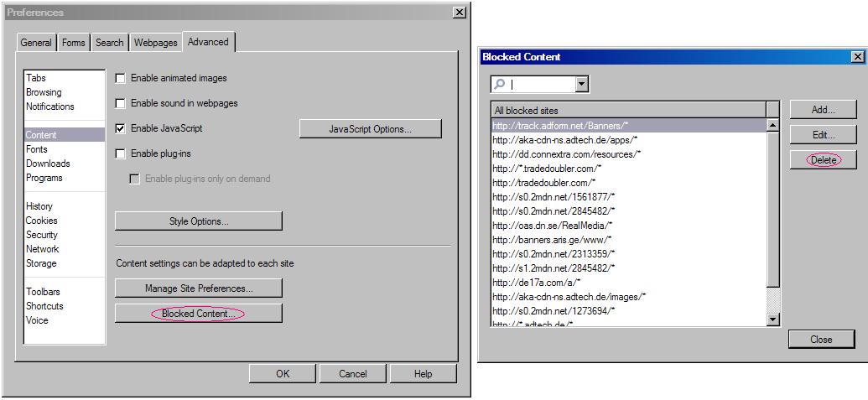The width and height of the screenshot is (868, 400).
Task: Open the Blocked Content button
Action: [199, 314]
